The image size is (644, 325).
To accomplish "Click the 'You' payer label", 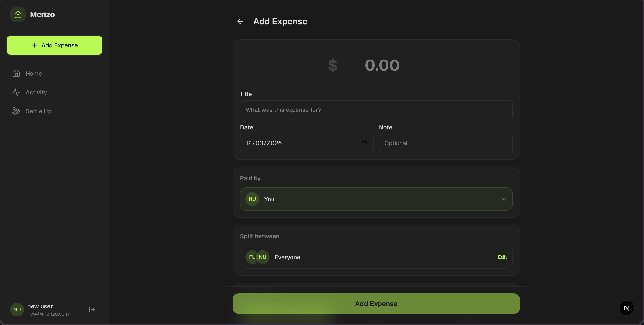I will [x=269, y=199].
